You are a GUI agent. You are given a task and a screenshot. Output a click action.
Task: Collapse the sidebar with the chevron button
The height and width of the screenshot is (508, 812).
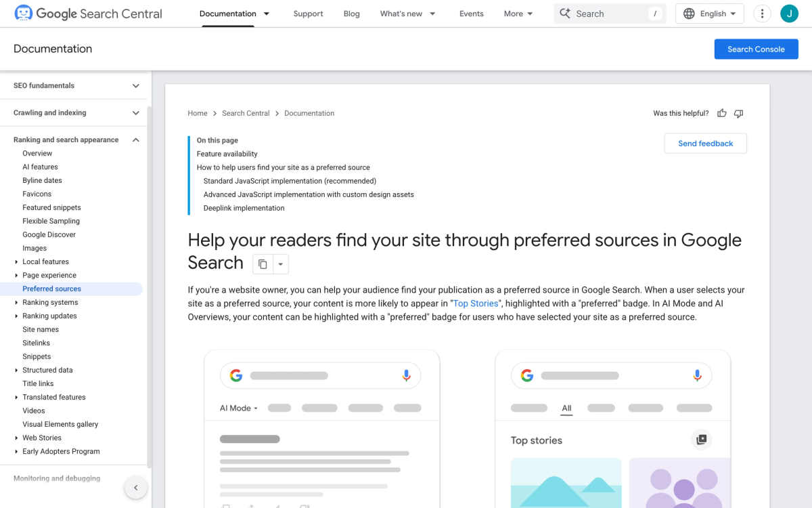point(135,488)
